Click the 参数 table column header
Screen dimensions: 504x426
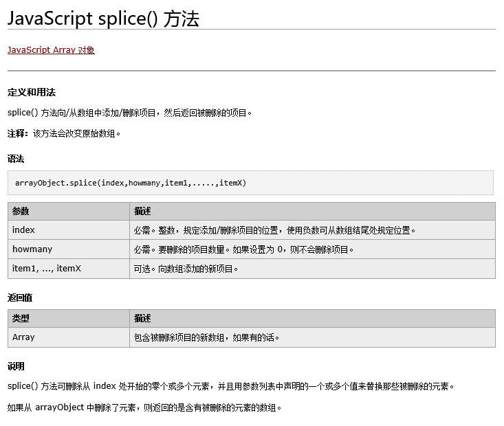(x=21, y=211)
